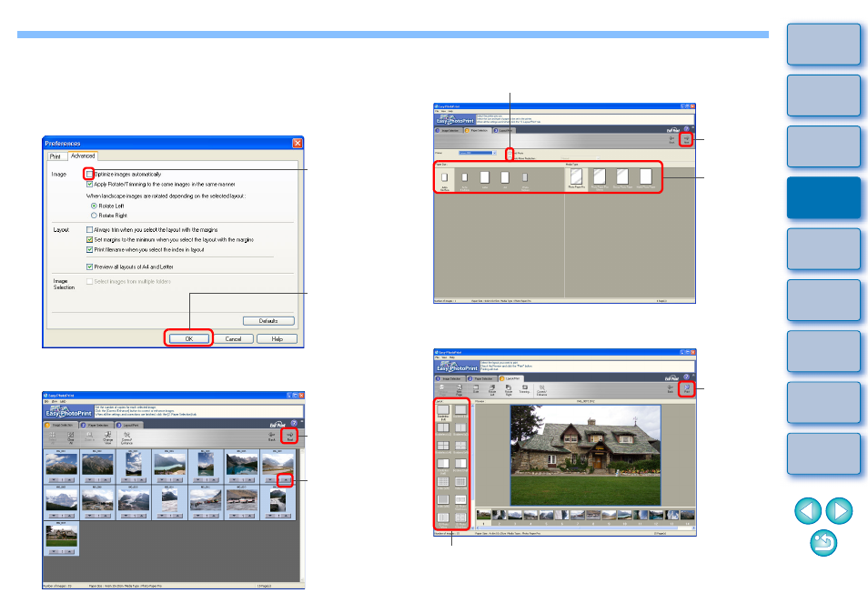The width and height of the screenshot is (868, 613).
Task: Click Correct/Enhance in Layout/Print toolbar
Action: click(x=541, y=389)
